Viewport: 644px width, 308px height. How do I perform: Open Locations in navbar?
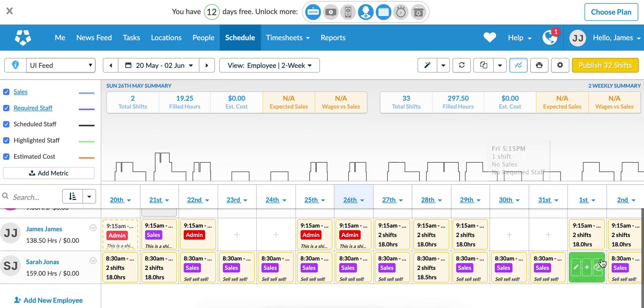166,38
